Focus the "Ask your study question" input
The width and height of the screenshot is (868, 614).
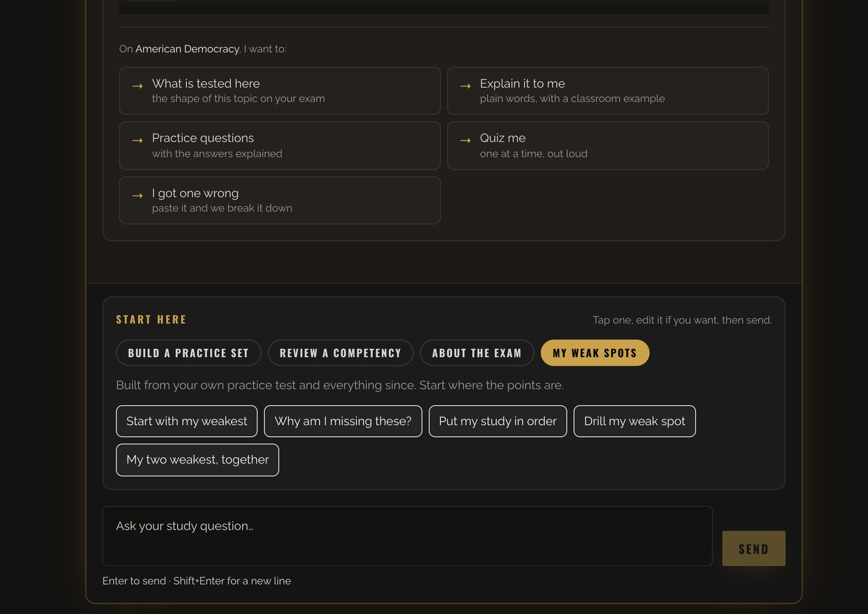(407, 536)
